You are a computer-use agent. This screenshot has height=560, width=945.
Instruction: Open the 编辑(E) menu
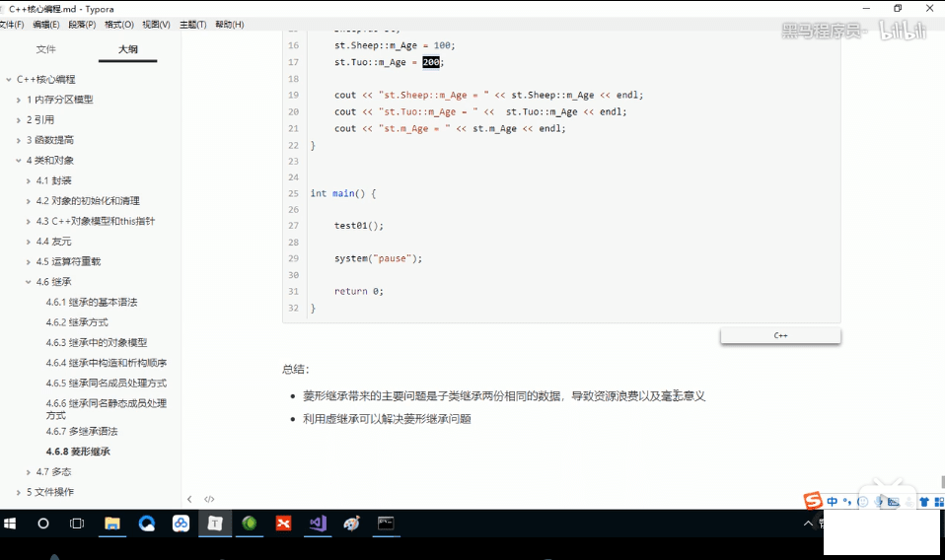click(x=45, y=24)
